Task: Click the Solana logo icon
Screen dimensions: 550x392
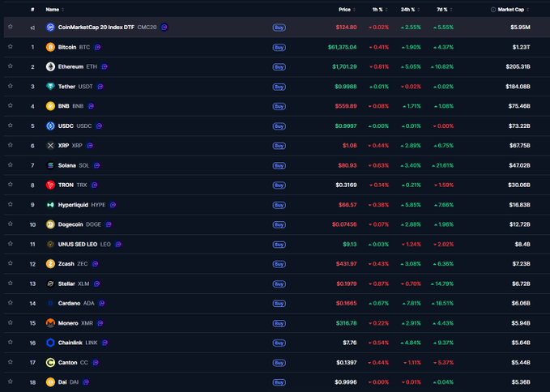Action: click(50, 165)
